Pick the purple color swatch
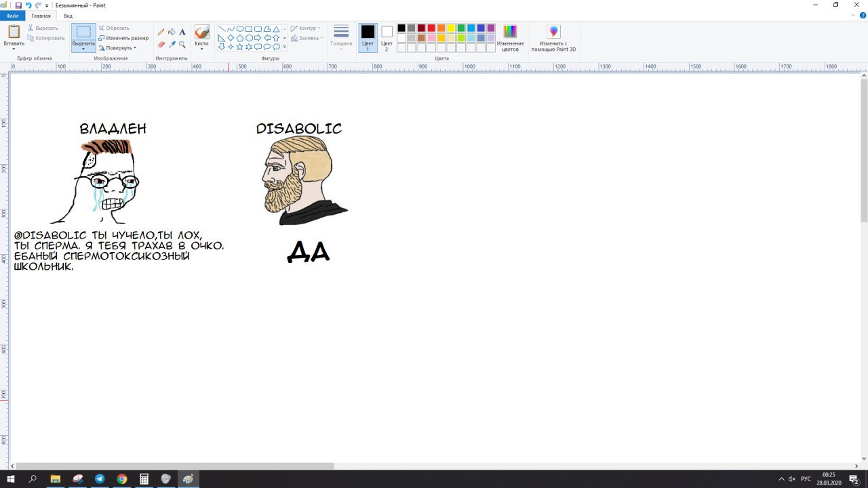The width and height of the screenshot is (868, 488). pyautogui.click(x=491, y=28)
